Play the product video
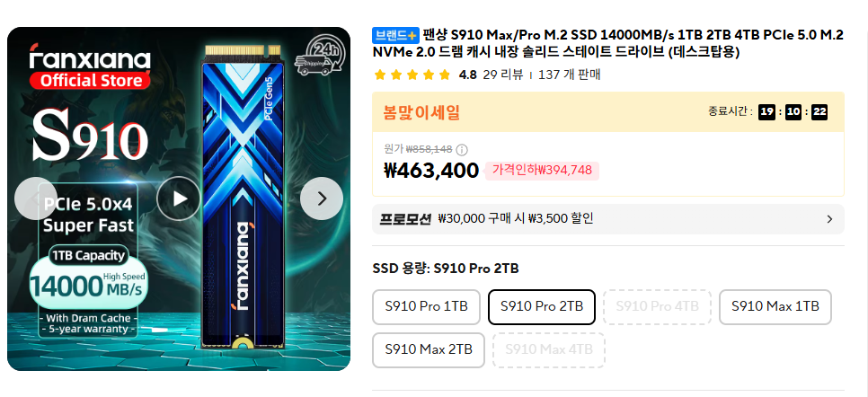 coord(178,198)
